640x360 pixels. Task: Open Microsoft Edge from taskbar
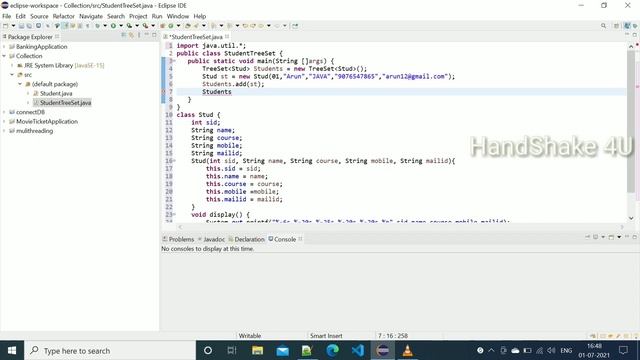coord(333,350)
